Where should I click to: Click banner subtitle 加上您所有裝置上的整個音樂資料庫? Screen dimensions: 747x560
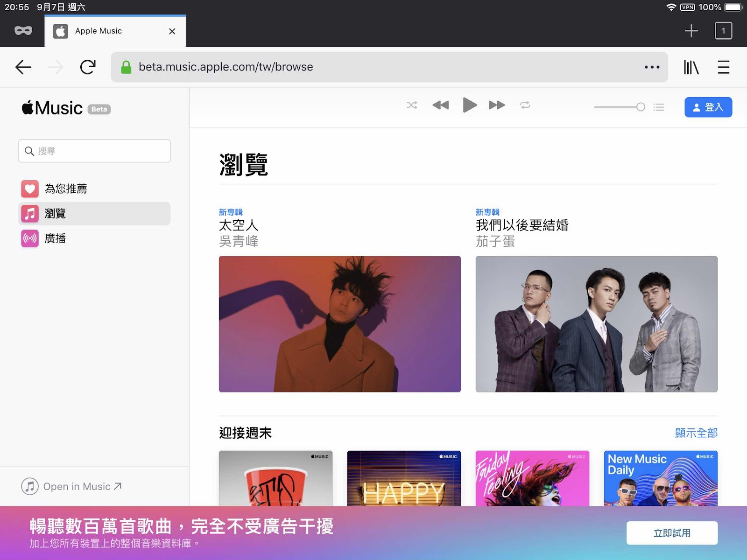tap(114, 544)
